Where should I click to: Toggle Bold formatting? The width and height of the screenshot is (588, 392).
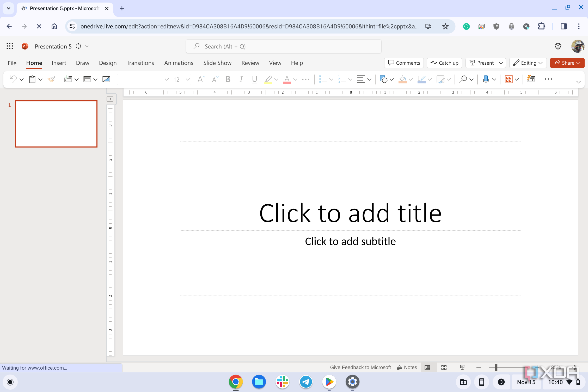tap(228, 79)
